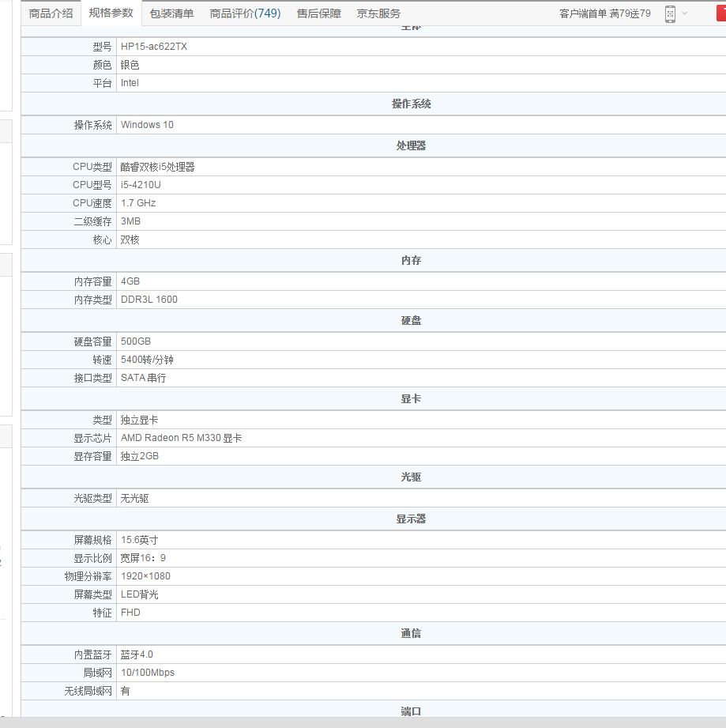The image size is (726, 728).
Task: Click the red button at top right
Action: click(721, 13)
